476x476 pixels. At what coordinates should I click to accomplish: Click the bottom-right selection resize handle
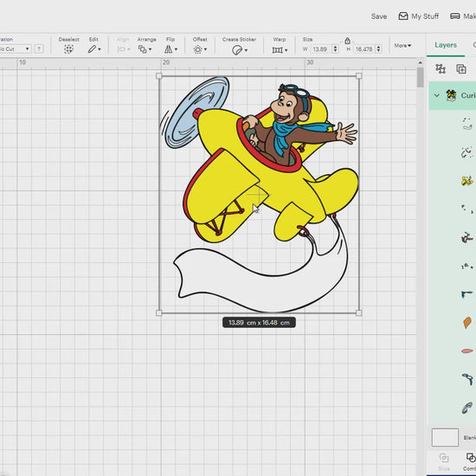pos(359,313)
